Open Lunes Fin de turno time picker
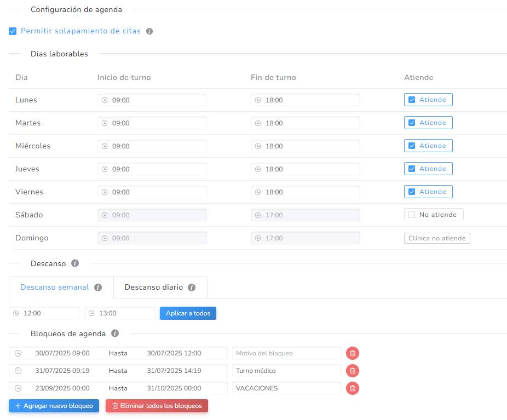Screen dimensions: 507x420 pyautogui.click(x=305, y=100)
